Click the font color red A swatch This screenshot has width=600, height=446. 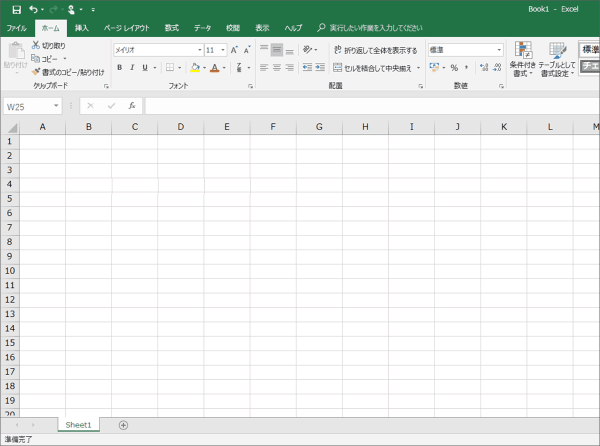(x=214, y=68)
